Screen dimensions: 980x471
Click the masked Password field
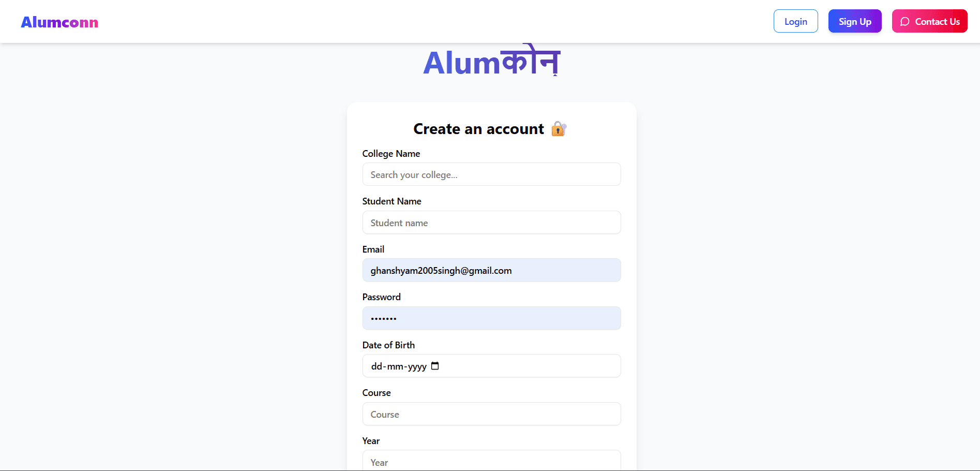coord(491,318)
